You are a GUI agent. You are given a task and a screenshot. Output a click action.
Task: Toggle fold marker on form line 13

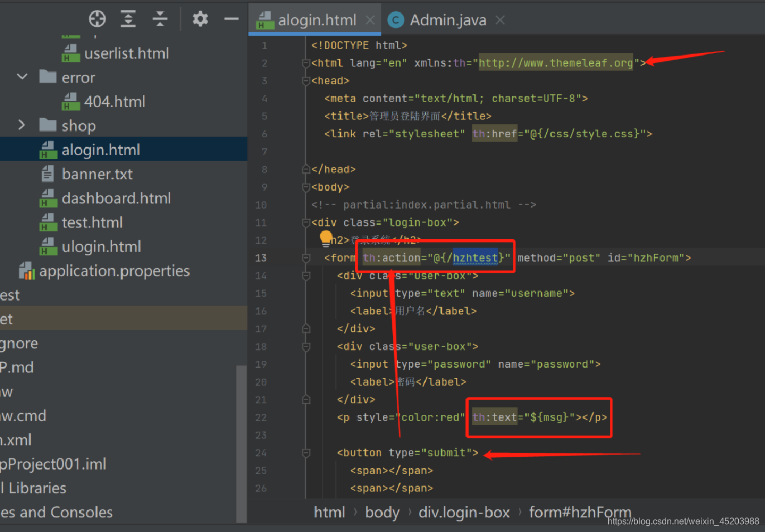306,258
